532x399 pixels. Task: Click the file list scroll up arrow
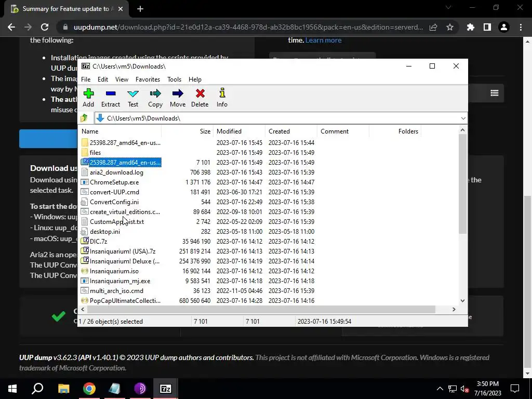[x=462, y=130]
